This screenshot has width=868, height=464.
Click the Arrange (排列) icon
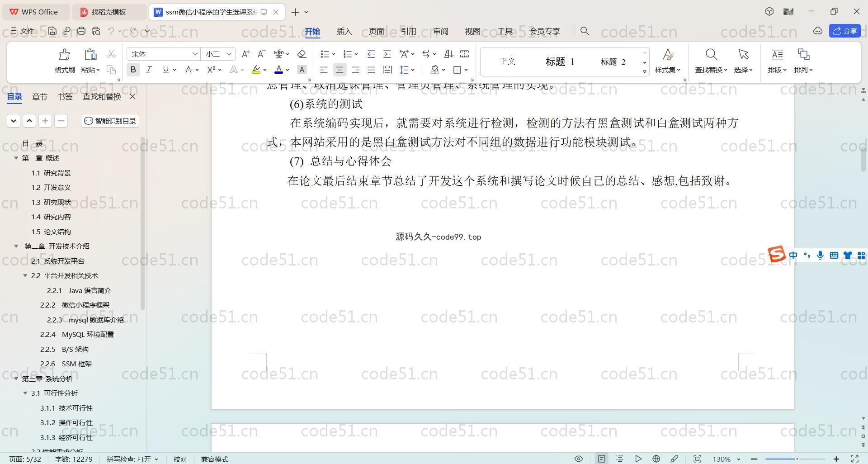click(803, 55)
